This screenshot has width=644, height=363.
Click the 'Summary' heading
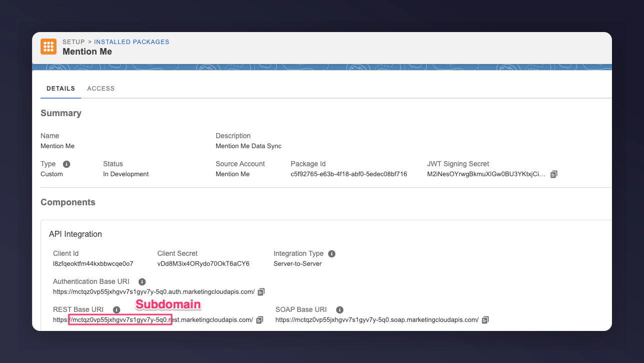pyautogui.click(x=61, y=113)
